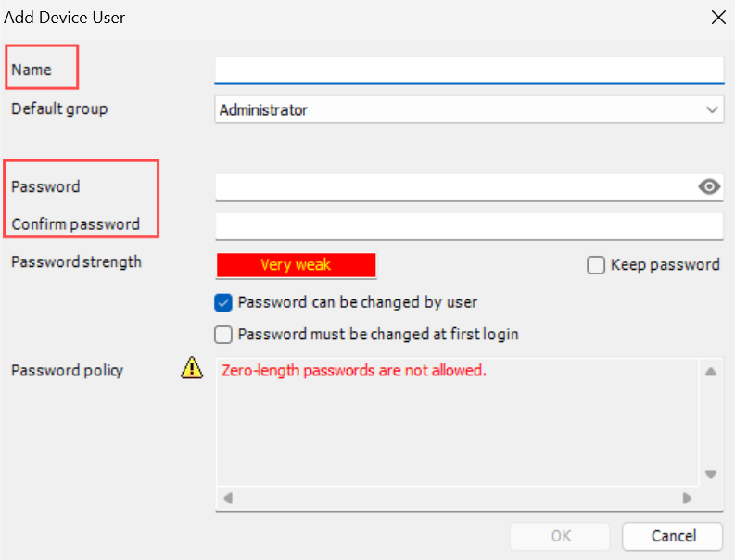This screenshot has width=735, height=560.
Task: Click the Cancel button
Action: click(673, 536)
